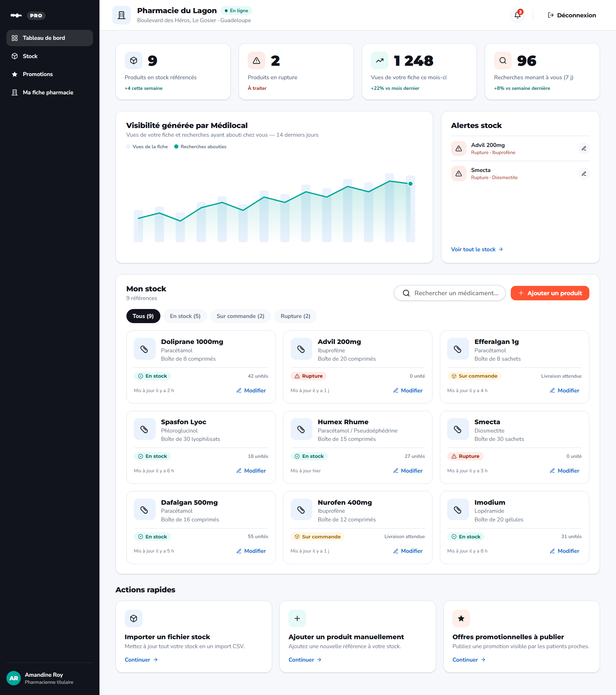
Task: Click the trend icon on the 1 248 views card
Action: 380,61
